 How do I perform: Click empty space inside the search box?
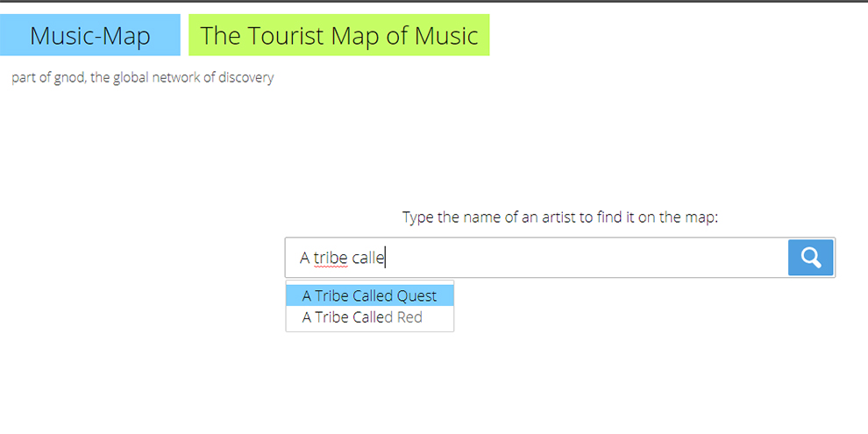581,258
